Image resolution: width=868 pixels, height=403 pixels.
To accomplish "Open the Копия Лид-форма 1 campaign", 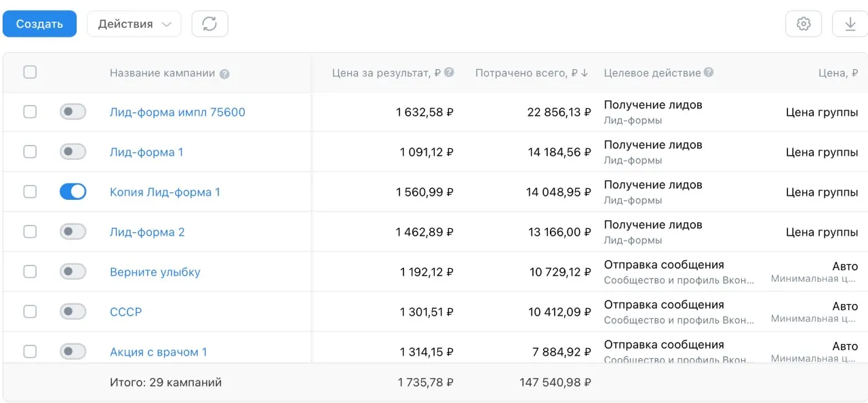I will [x=165, y=192].
